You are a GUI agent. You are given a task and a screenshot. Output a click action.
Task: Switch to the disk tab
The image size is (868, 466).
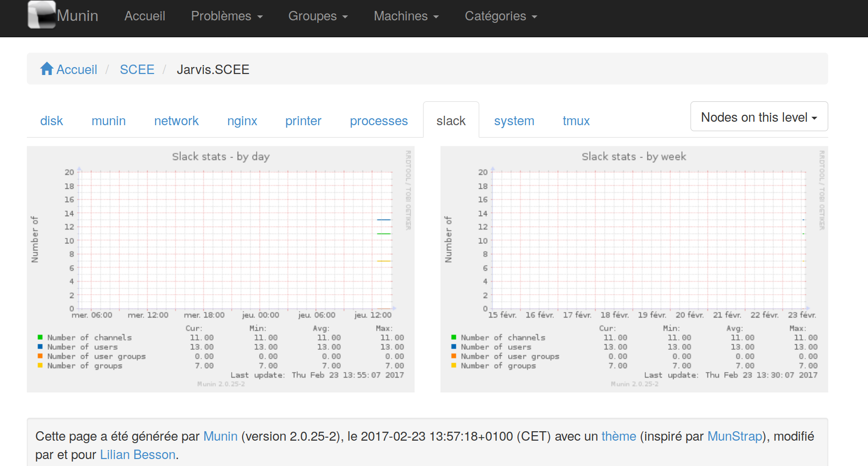[x=52, y=121]
